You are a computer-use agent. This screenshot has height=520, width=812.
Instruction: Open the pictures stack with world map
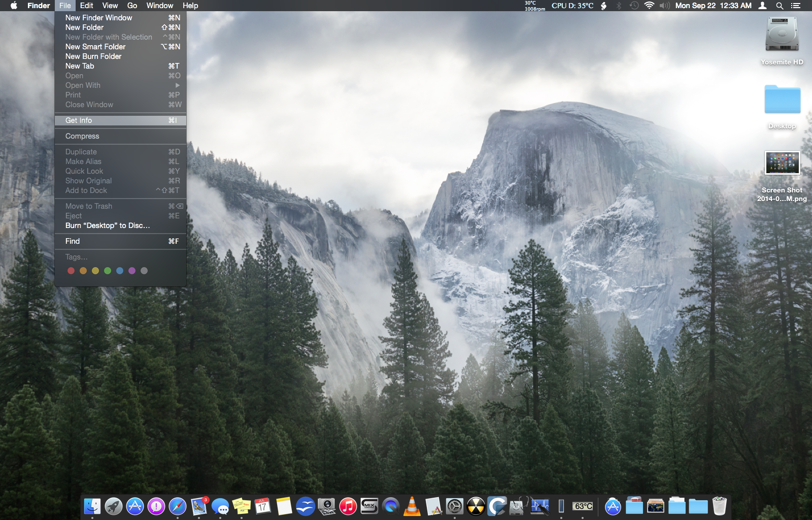656,506
